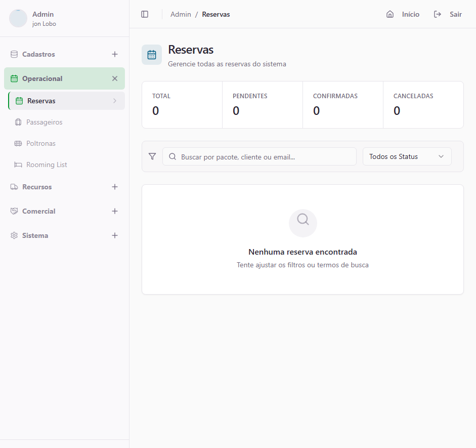This screenshot has height=448, width=476.
Task: Click the Reservas calendar header icon
Action: [x=152, y=55]
